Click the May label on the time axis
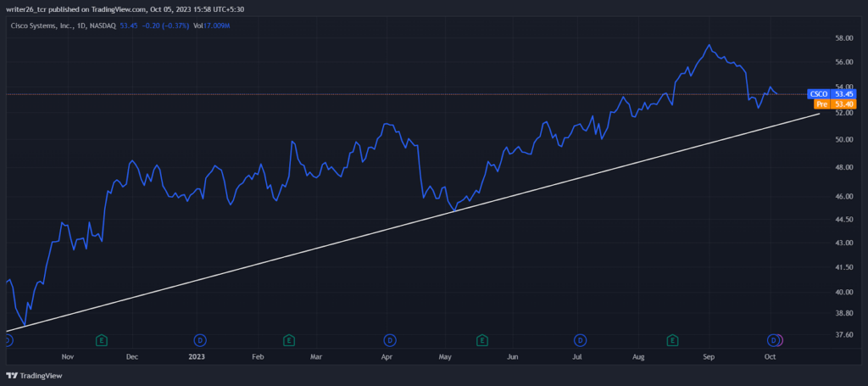 click(446, 357)
